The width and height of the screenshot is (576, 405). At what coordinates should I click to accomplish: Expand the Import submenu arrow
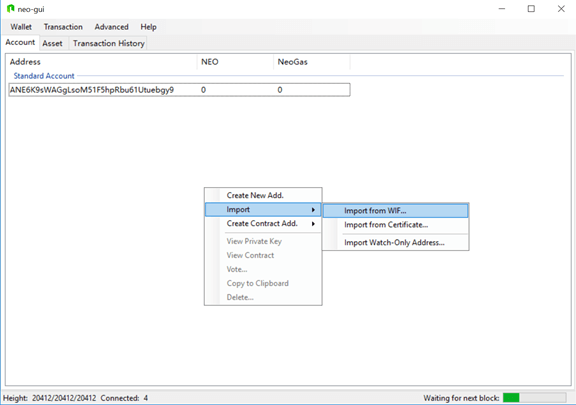313,209
